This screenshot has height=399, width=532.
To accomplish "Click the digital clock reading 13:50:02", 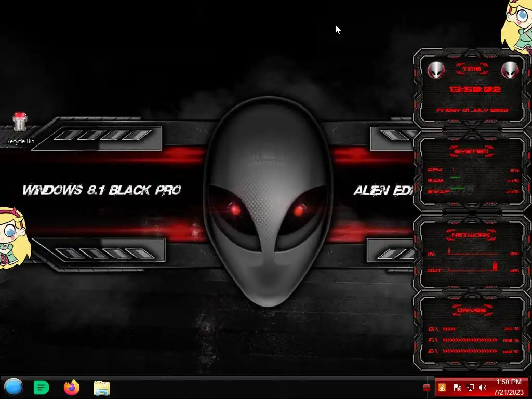I will [x=474, y=89].
